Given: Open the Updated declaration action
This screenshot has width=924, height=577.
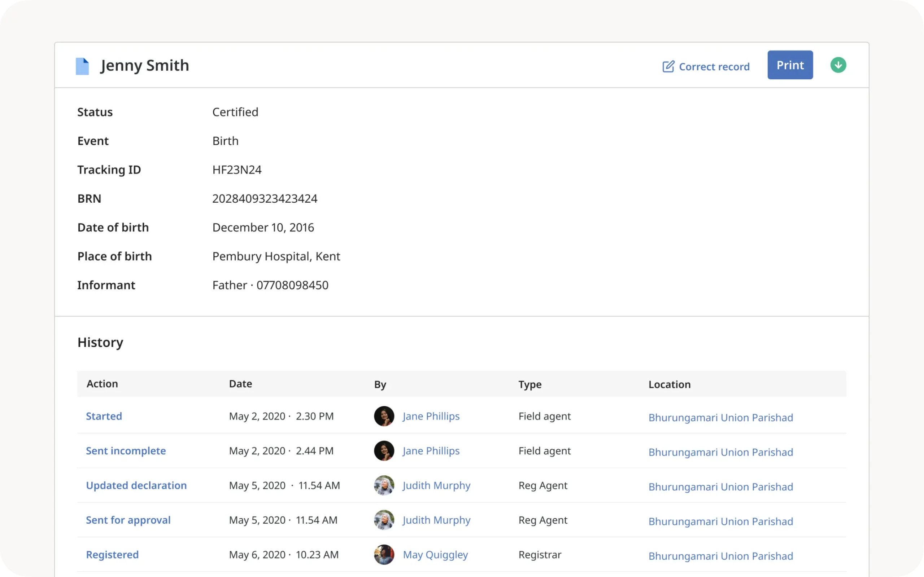Looking at the screenshot, I should coord(136,485).
